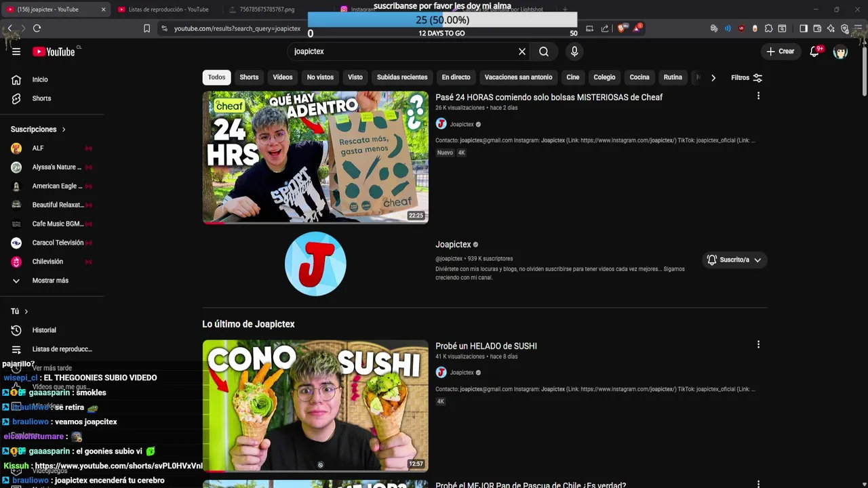
Task: Select the Colegio filter chip
Action: [x=604, y=77]
